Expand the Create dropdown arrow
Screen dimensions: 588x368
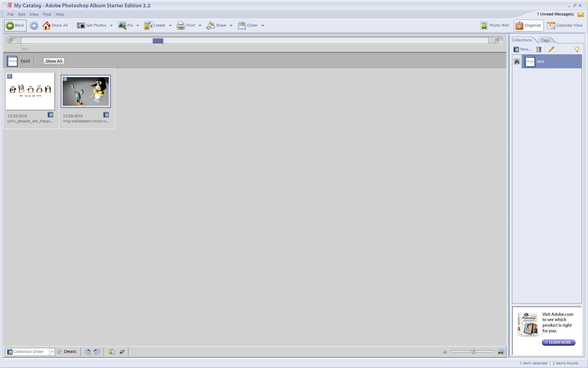pyautogui.click(x=170, y=26)
